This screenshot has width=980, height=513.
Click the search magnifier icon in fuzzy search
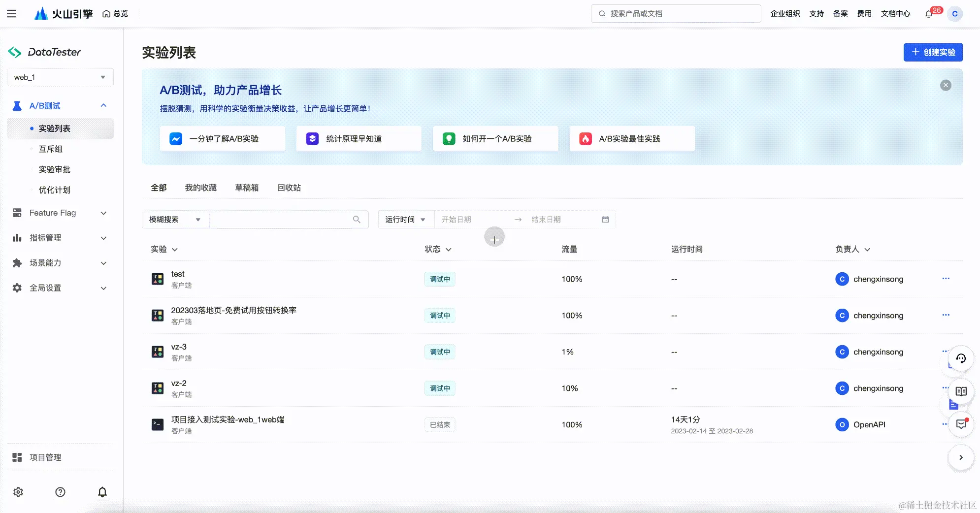click(x=357, y=220)
